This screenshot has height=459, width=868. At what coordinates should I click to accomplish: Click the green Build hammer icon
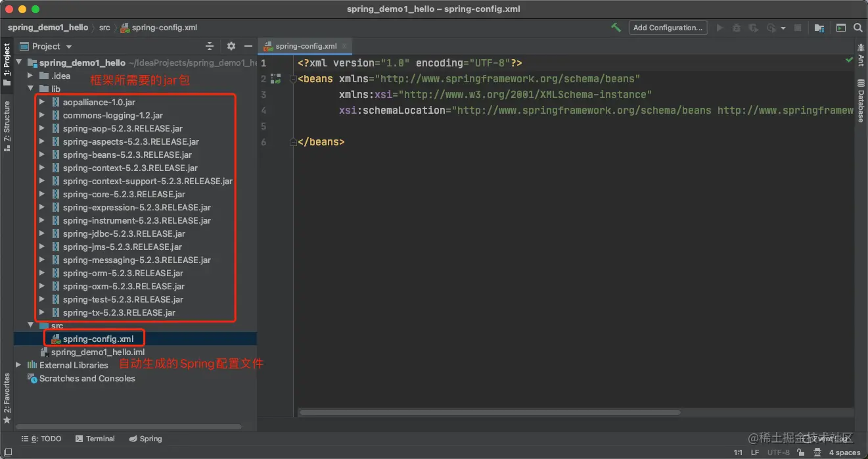616,28
